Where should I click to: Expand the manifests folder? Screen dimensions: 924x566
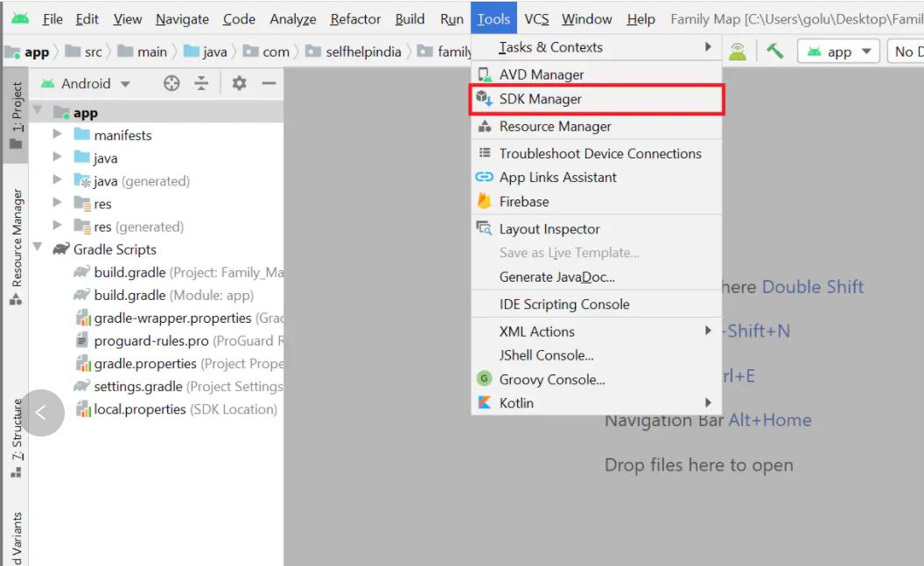58,135
